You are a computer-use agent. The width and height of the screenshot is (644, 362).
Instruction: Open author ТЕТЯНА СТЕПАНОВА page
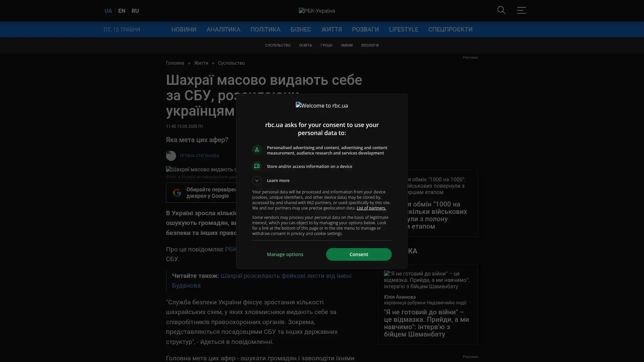(199, 156)
